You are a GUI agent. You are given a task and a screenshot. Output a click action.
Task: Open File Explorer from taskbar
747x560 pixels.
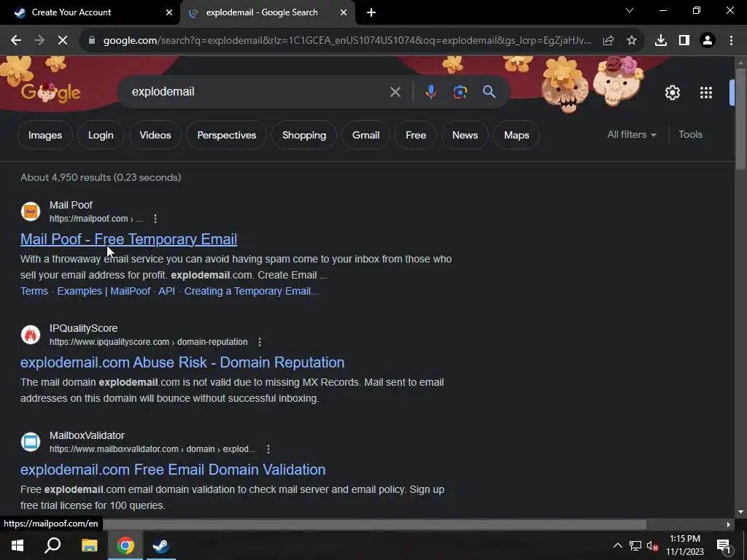click(x=89, y=545)
